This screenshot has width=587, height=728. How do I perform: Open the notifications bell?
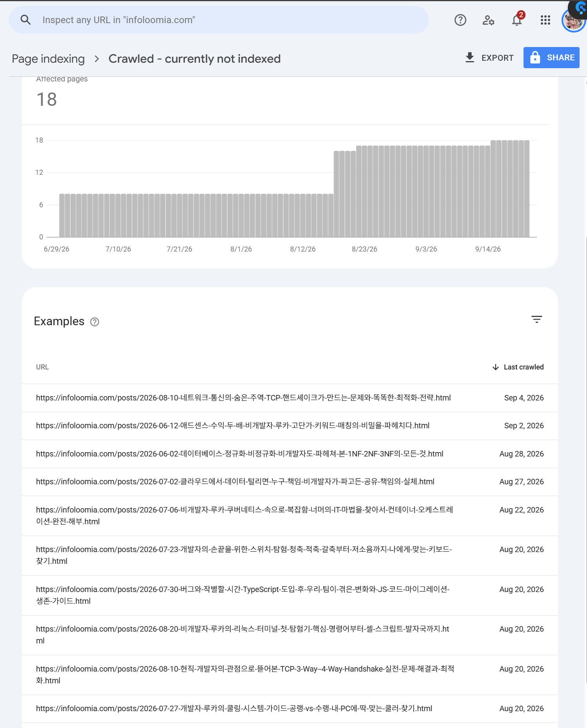[517, 20]
